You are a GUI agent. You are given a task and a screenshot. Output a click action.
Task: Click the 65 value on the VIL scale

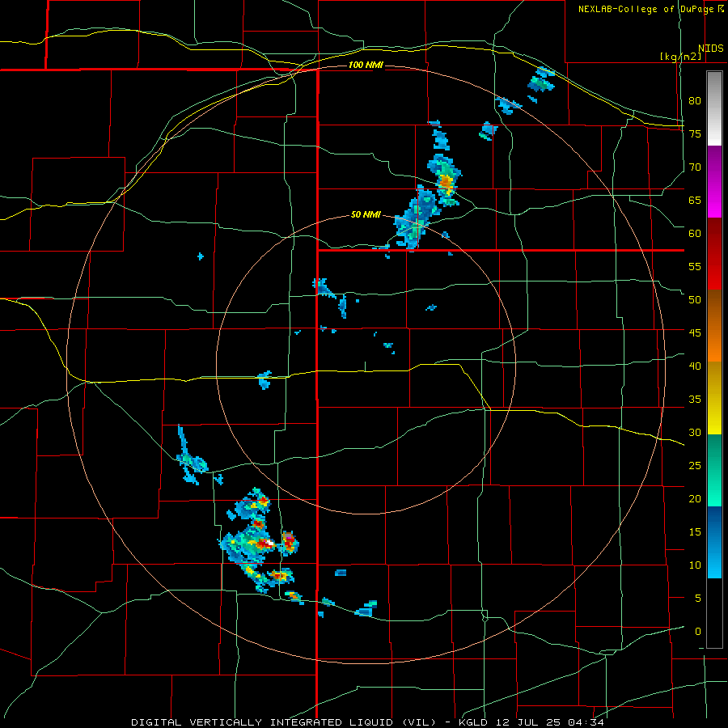695,200
